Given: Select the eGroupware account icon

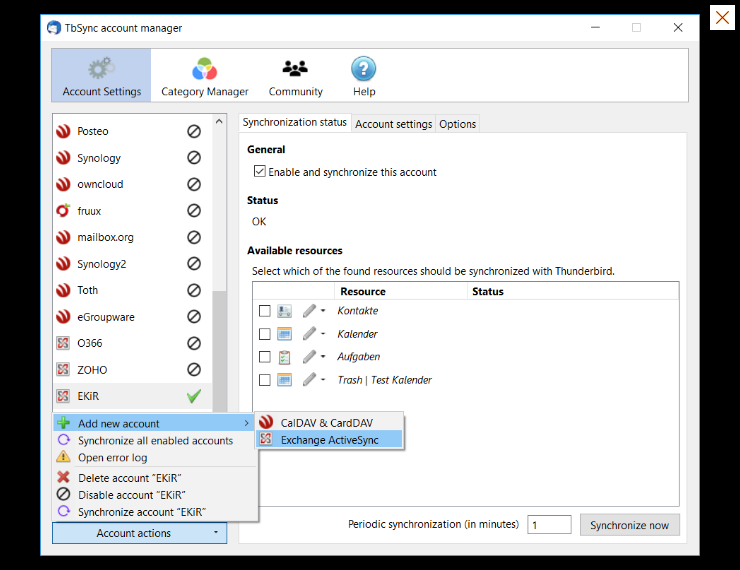Looking at the screenshot, I should point(63,317).
